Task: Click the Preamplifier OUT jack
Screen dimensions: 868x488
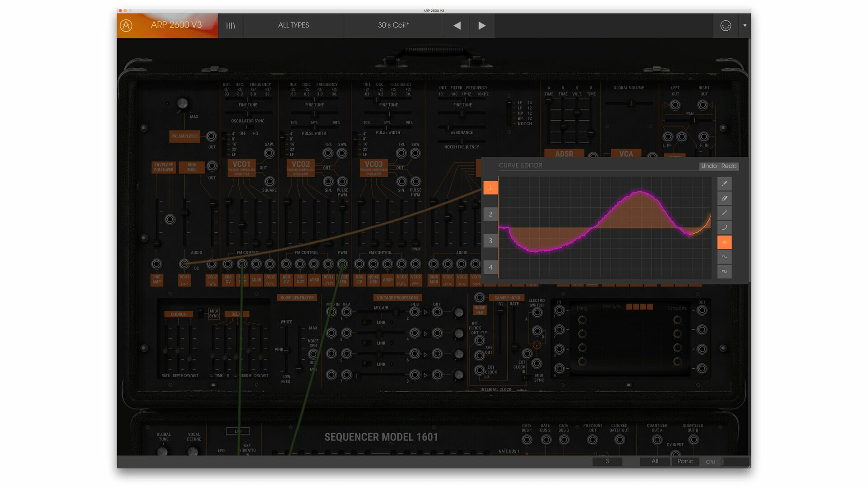Action: tap(212, 136)
